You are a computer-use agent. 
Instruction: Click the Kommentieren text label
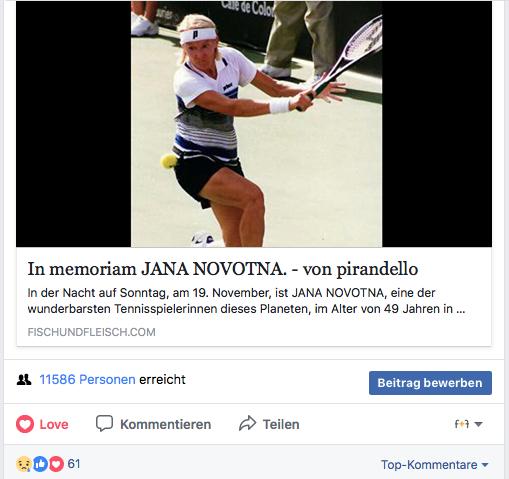click(166, 424)
